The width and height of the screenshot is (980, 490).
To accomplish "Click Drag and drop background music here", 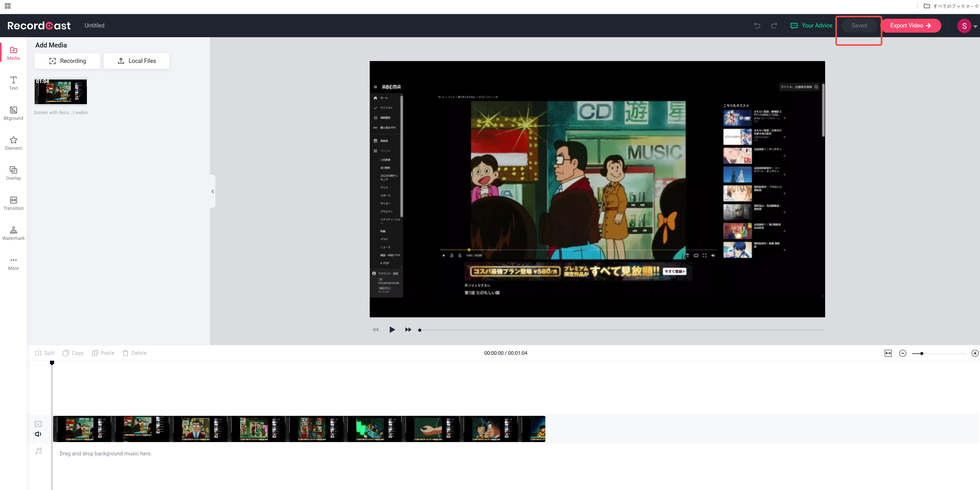I will [106, 454].
